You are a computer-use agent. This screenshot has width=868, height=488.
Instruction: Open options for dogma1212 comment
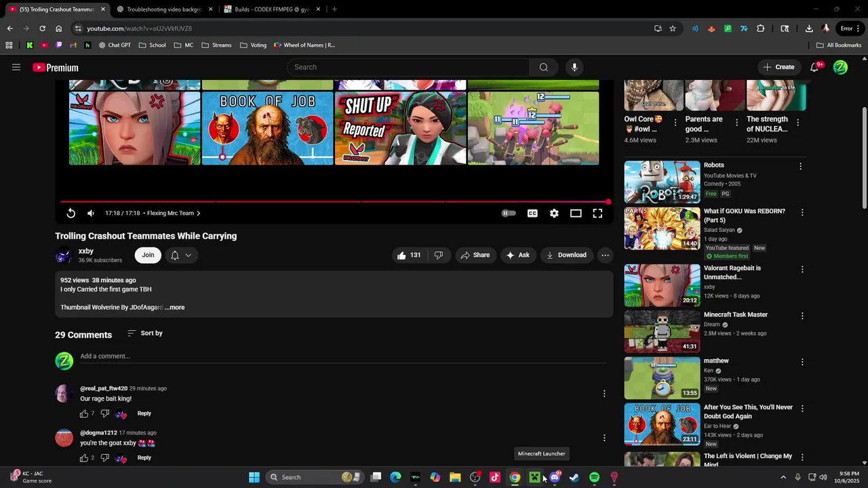pos(604,438)
